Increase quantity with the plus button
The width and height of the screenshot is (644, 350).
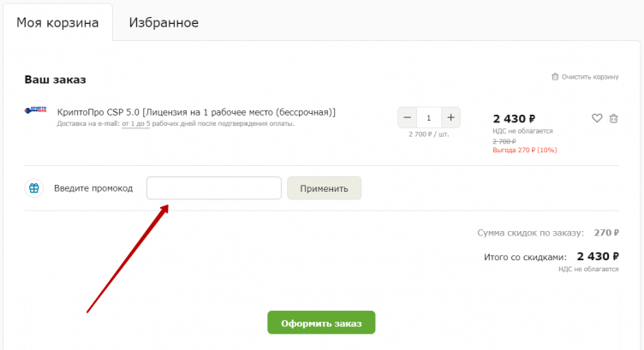tap(450, 118)
